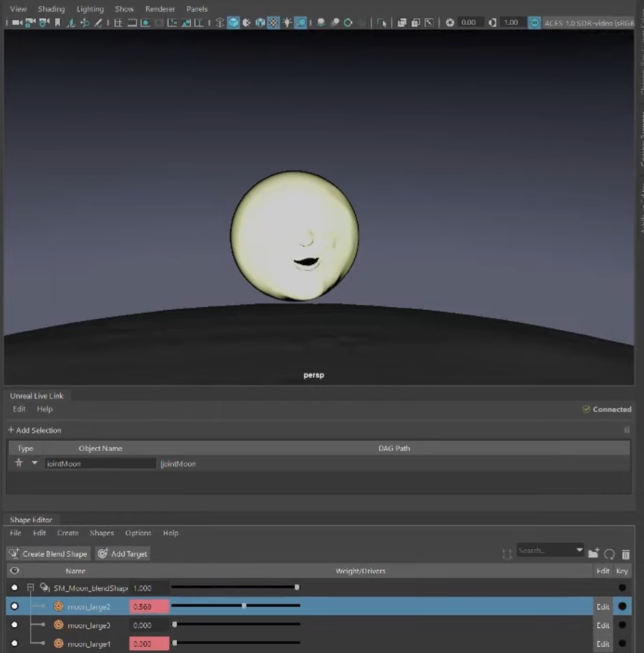The width and height of the screenshot is (644, 653).
Task: Click the gamma icon in viewport toolbar
Action: (x=493, y=22)
